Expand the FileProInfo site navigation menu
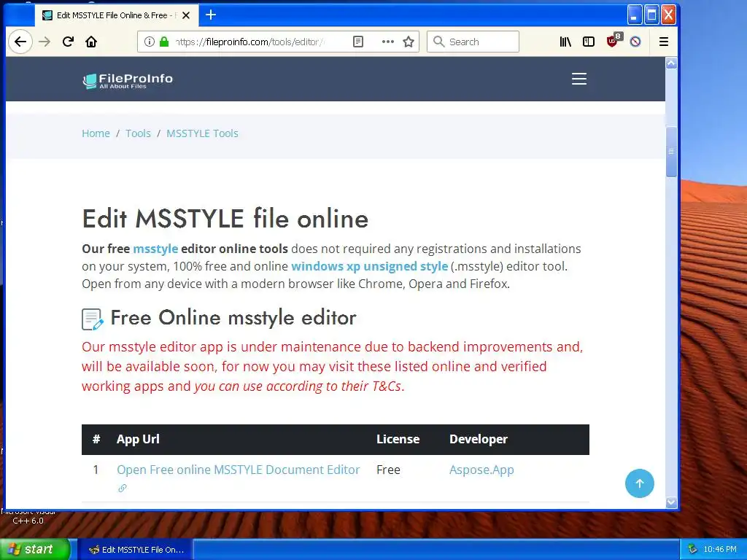Screen dimensions: 747x560 (x=578, y=79)
